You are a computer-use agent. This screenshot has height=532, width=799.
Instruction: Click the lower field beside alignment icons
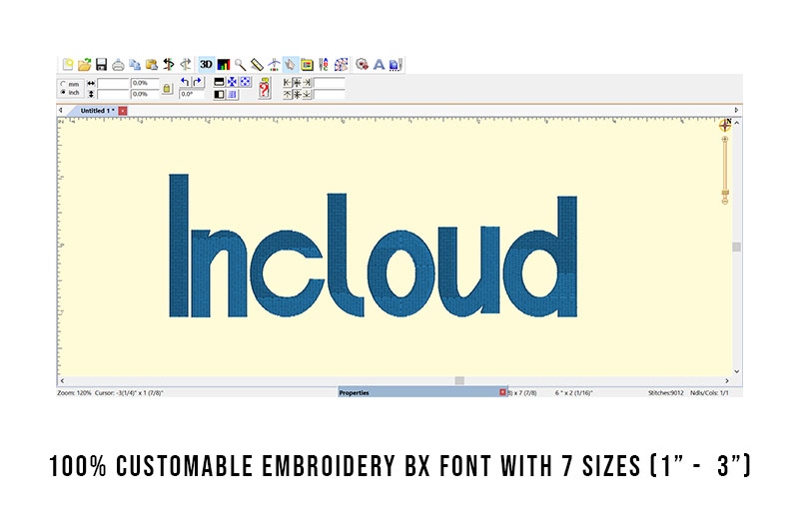pyautogui.click(x=330, y=95)
